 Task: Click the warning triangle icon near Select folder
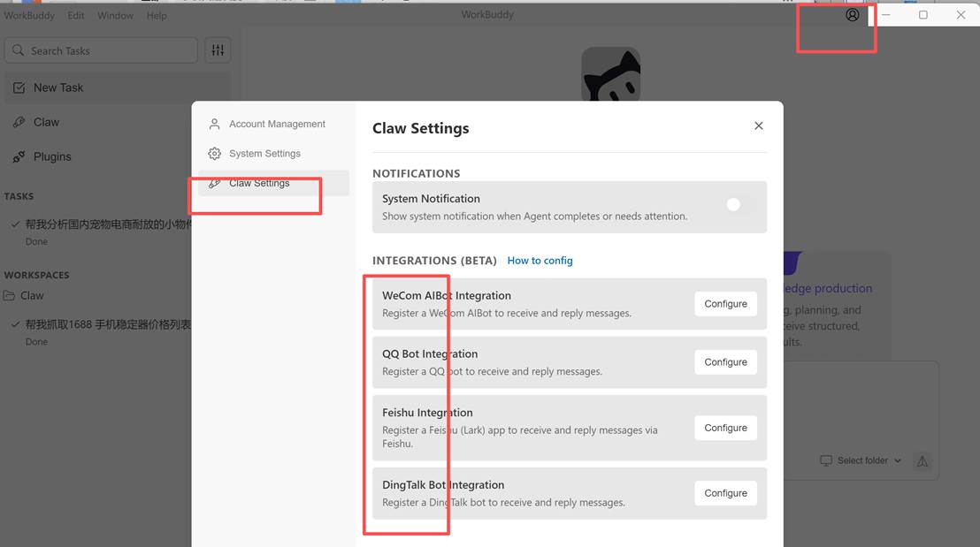pos(922,460)
